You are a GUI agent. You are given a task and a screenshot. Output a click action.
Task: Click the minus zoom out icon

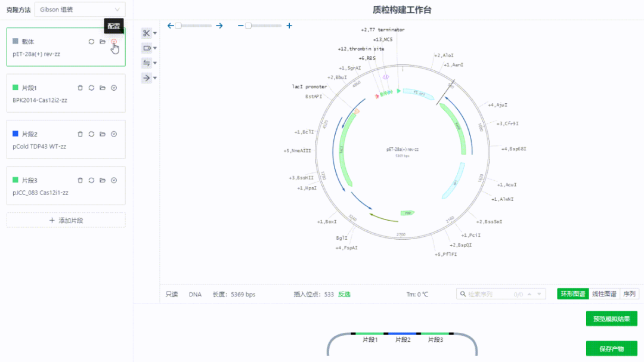click(240, 26)
